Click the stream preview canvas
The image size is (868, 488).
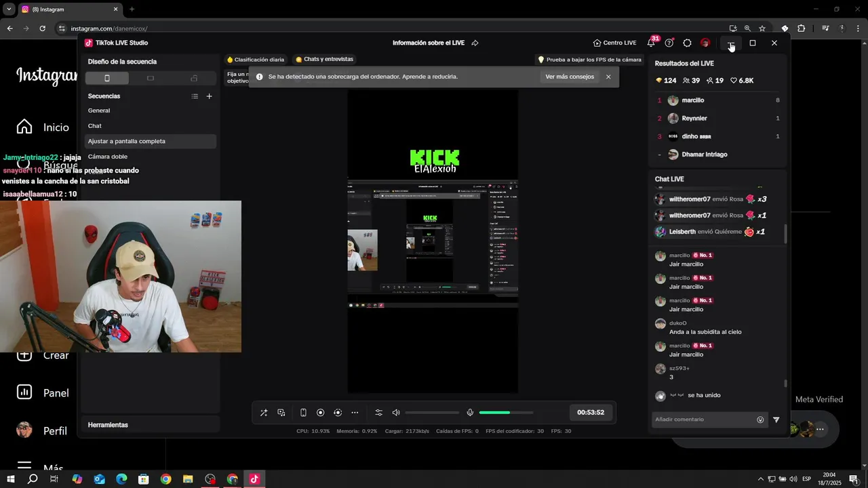[x=433, y=241]
